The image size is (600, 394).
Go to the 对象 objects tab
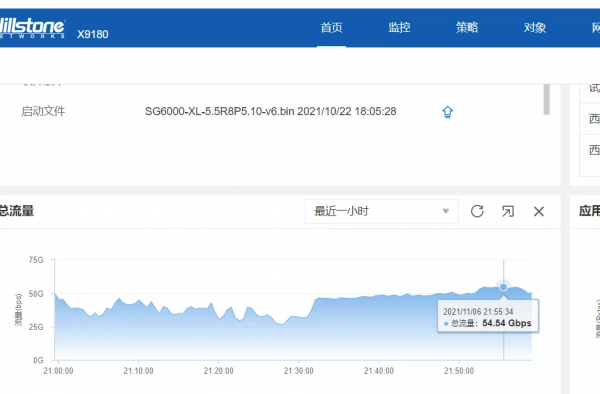[x=535, y=28]
